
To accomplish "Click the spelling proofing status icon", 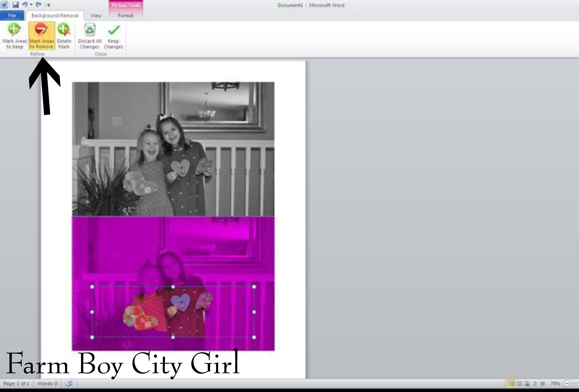I will 69,383.
